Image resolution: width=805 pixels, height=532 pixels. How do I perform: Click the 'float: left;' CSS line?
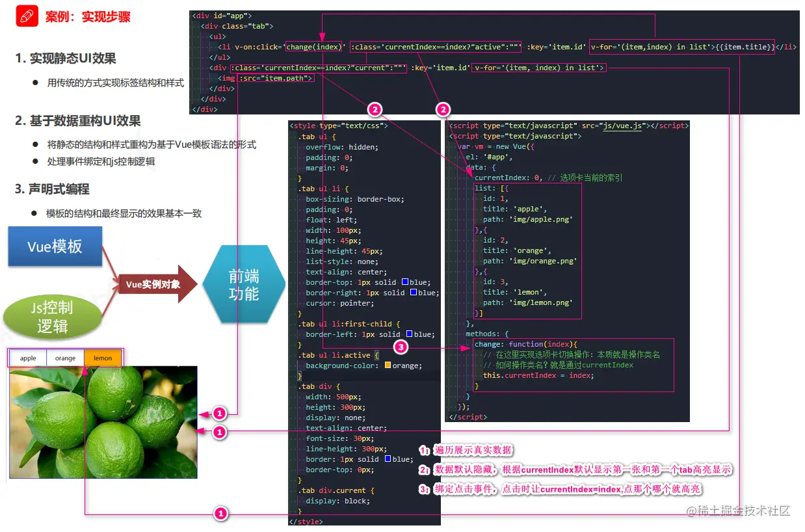point(332,220)
